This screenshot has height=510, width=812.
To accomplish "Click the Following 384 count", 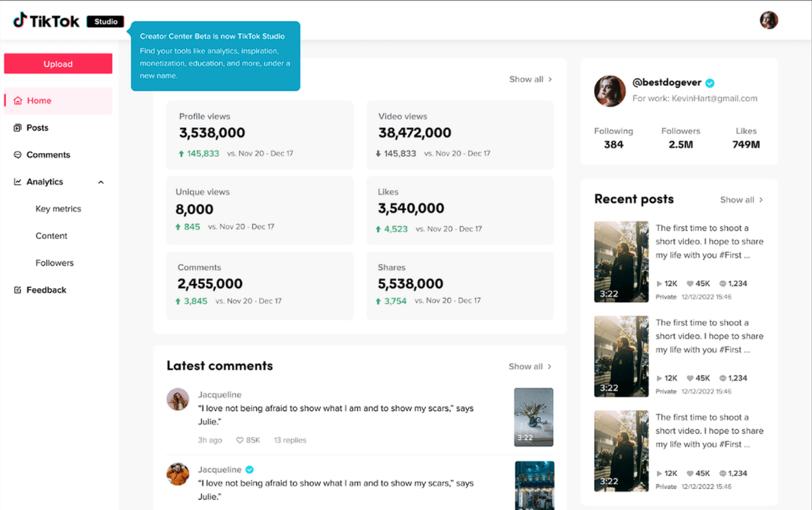I will (x=614, y=137).
